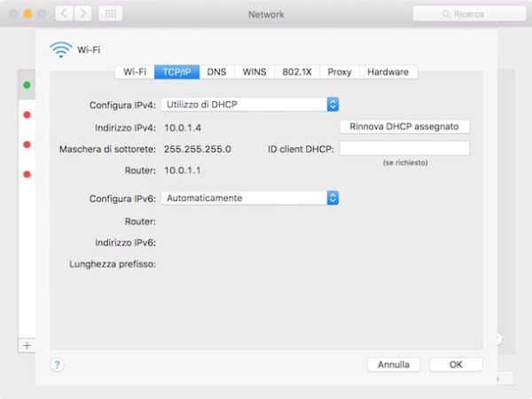Switch to the Hardware tab
This screenshot has width=532, height=399.
(388, 72)
